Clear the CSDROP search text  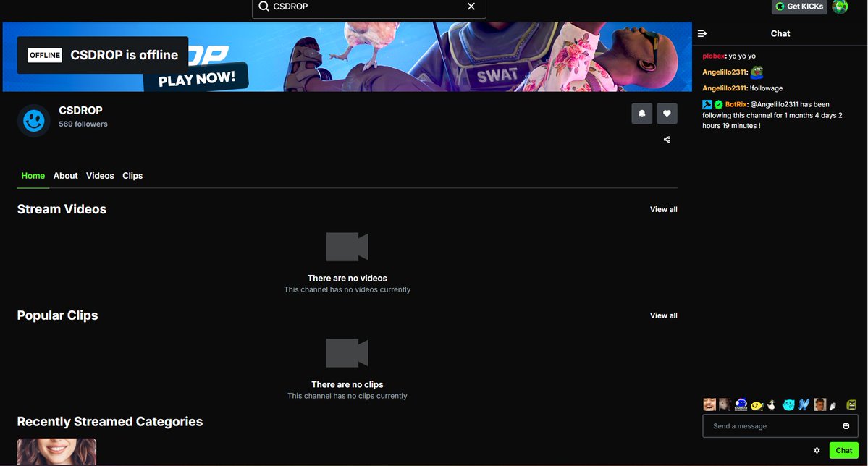tap(471, 6)
